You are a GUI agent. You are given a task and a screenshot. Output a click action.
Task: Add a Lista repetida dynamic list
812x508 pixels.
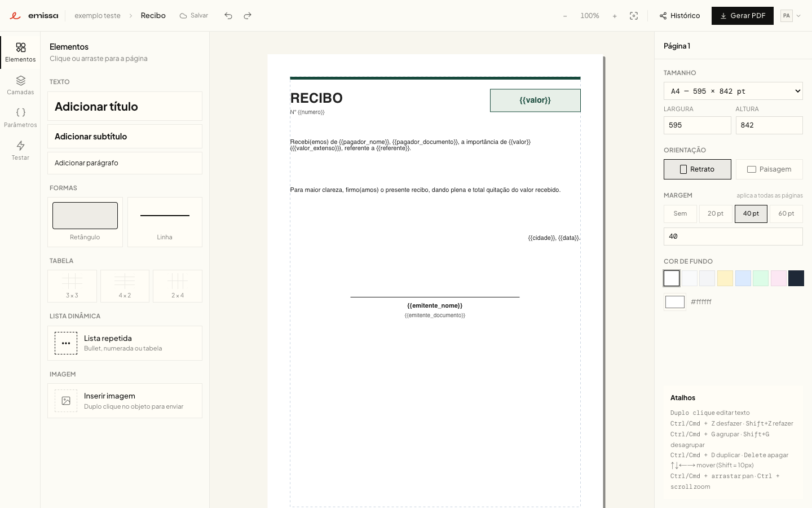pyautogui.click(x=125, y=343)
